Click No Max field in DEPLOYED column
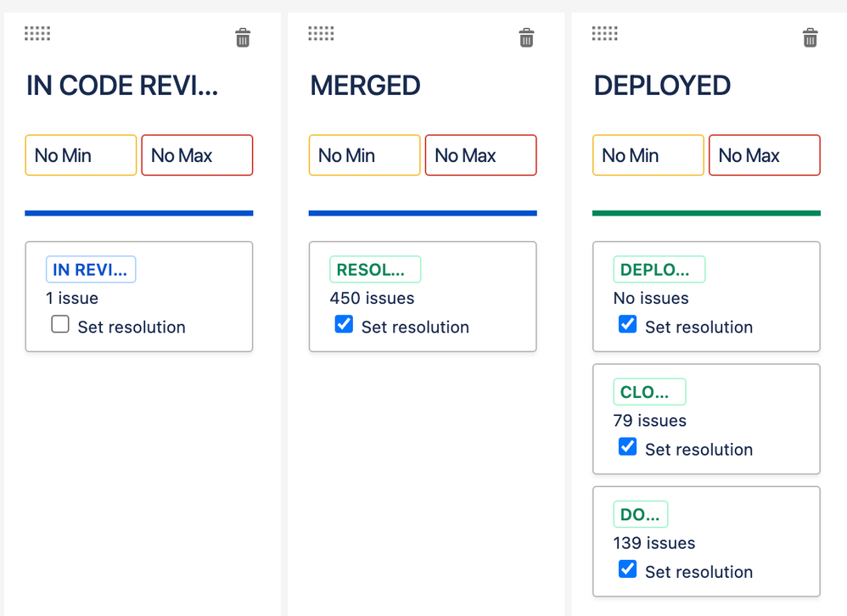This screenshot has height=616, width=847. click(x=765, y=155)
